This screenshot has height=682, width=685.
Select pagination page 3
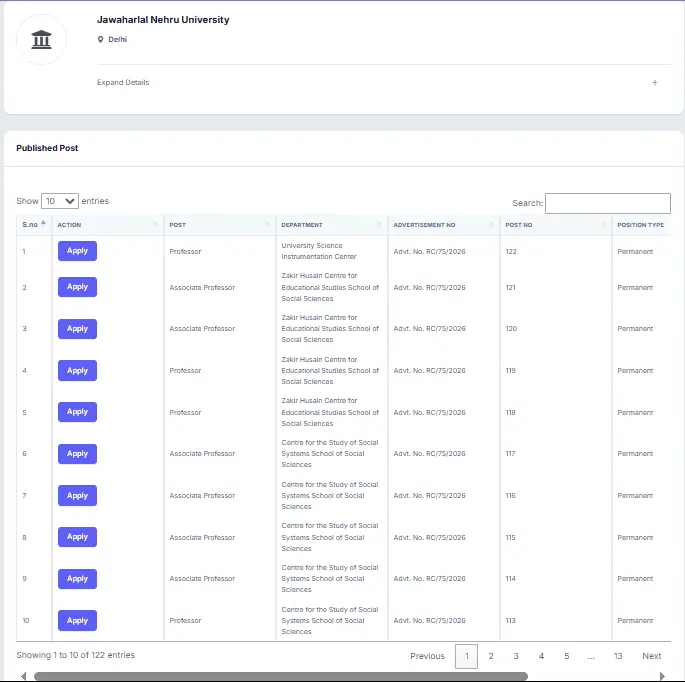click(516, 656)
